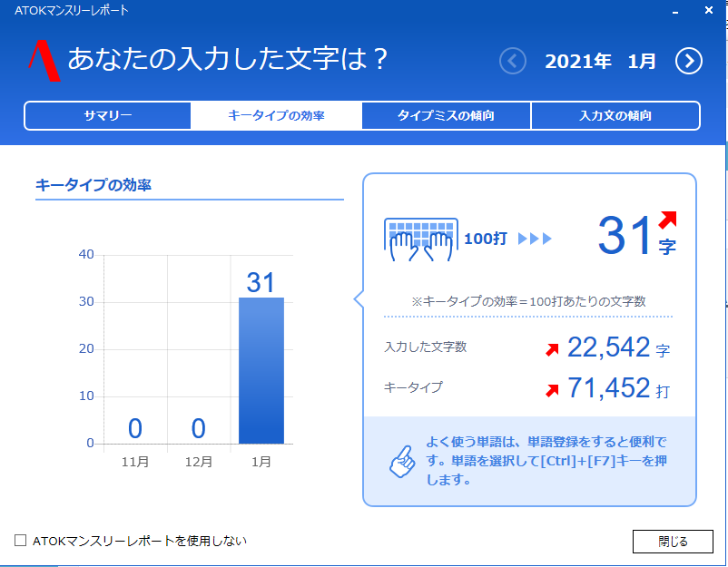This screenshot has height=567, width=728.
Task: Advance to the next month with the right arrow
Action: [x=689, y=61]
